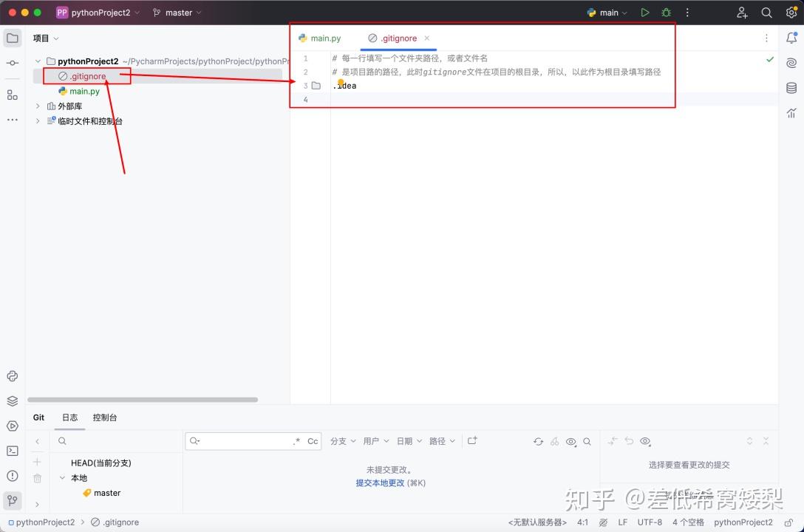Open the 日期 filter dropdown
804x532 pixels.
coord(409,441)
